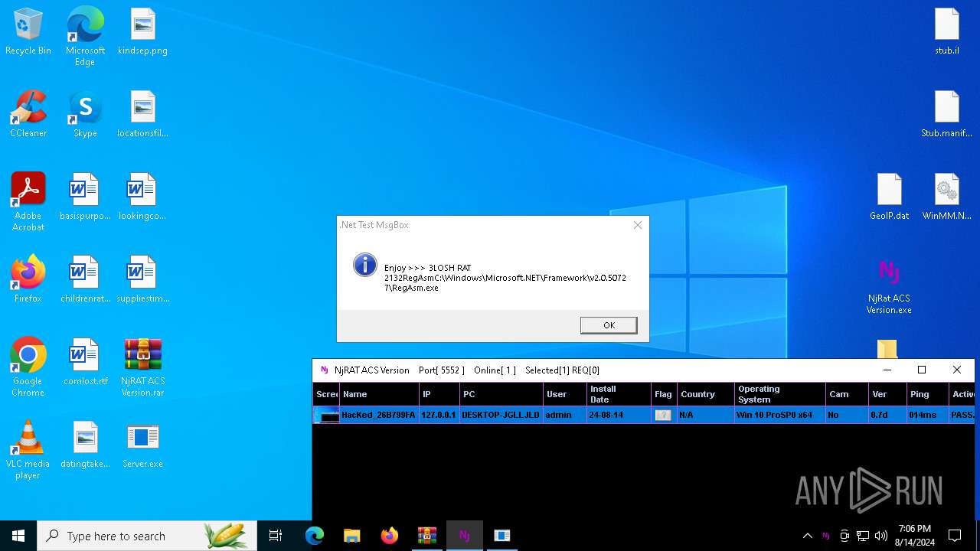Click the Flag column header

(664, 394)
